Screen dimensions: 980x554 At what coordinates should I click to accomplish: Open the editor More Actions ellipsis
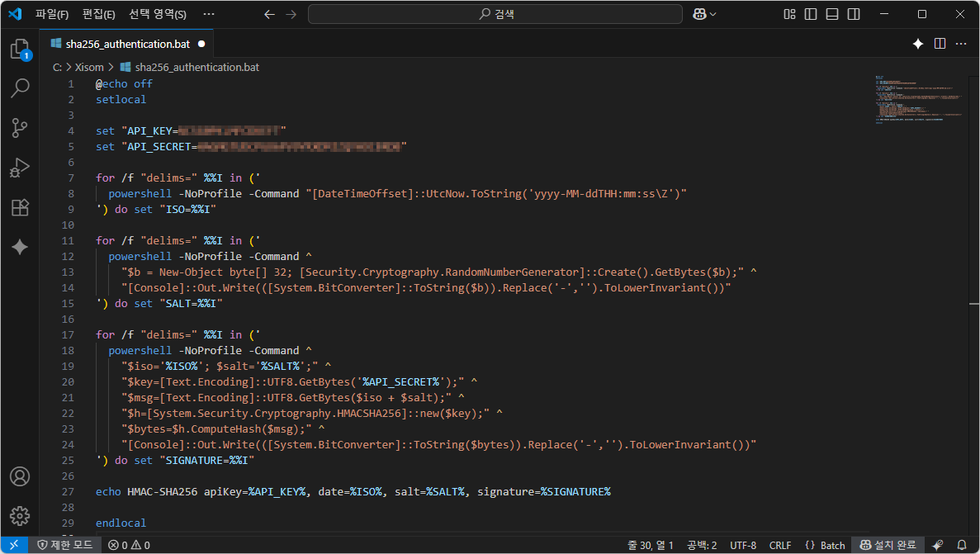coord(961,43)
